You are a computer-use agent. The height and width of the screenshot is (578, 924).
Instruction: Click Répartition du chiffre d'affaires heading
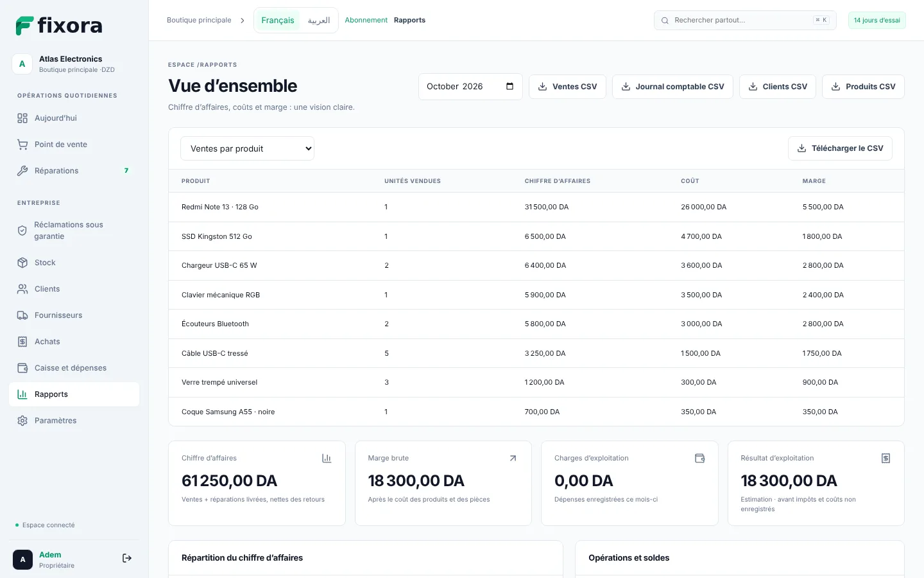tap(242, 558)
